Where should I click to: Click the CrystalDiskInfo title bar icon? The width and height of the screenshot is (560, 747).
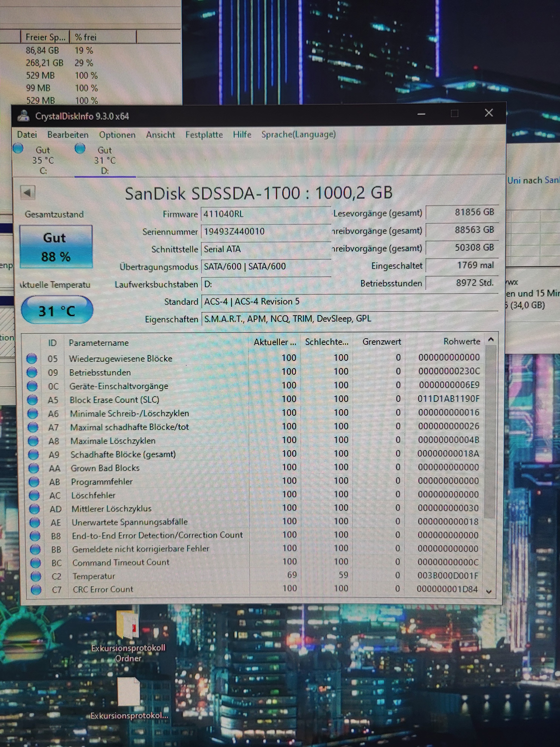click(23, 116)
